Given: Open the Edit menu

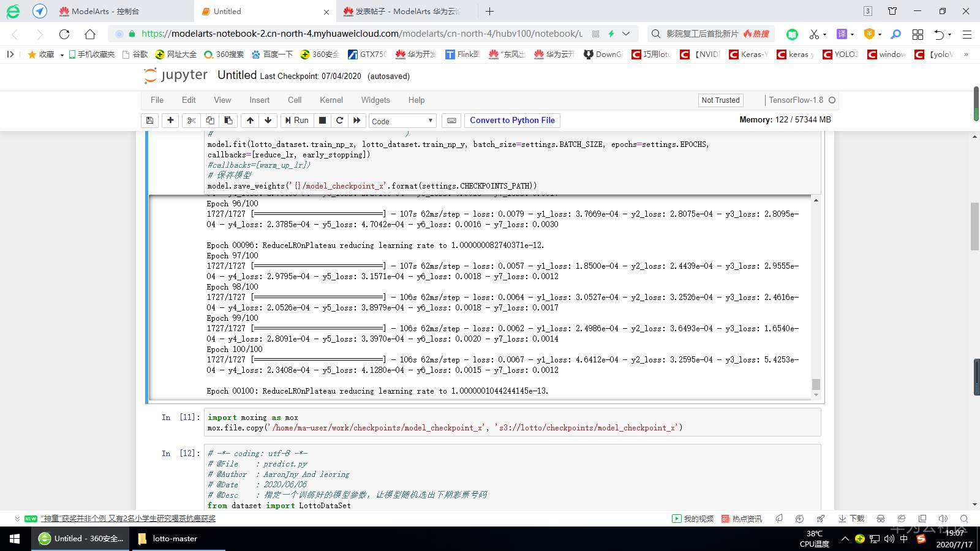Looking at the screenshot, I should click(189, 100).
